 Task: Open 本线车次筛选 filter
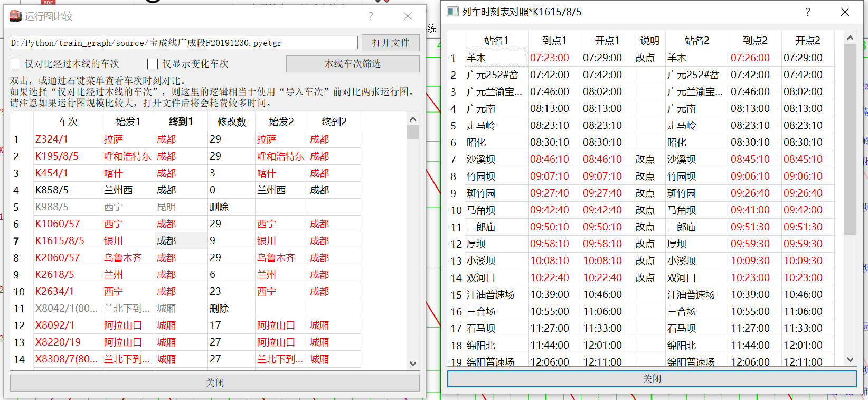coord(353,64)
